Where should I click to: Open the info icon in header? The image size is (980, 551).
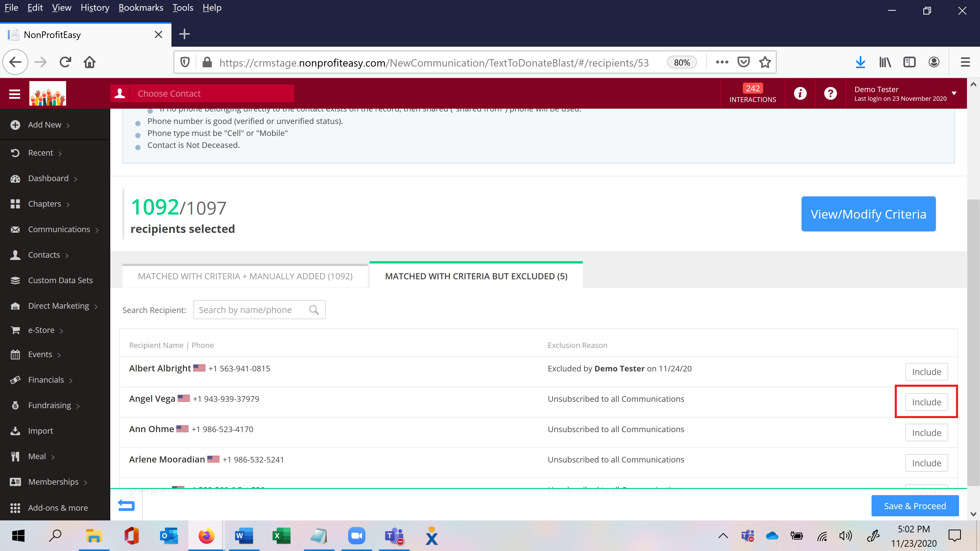tap(800, 94)
